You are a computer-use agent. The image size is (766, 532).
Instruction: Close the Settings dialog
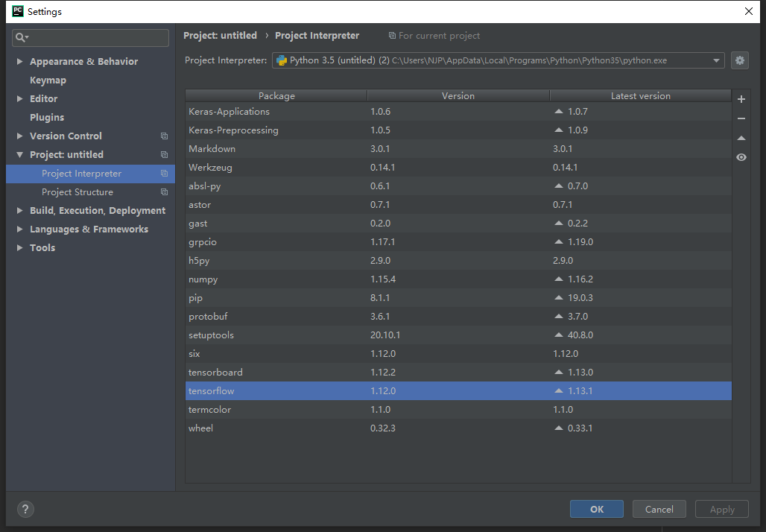click(748, 11)
